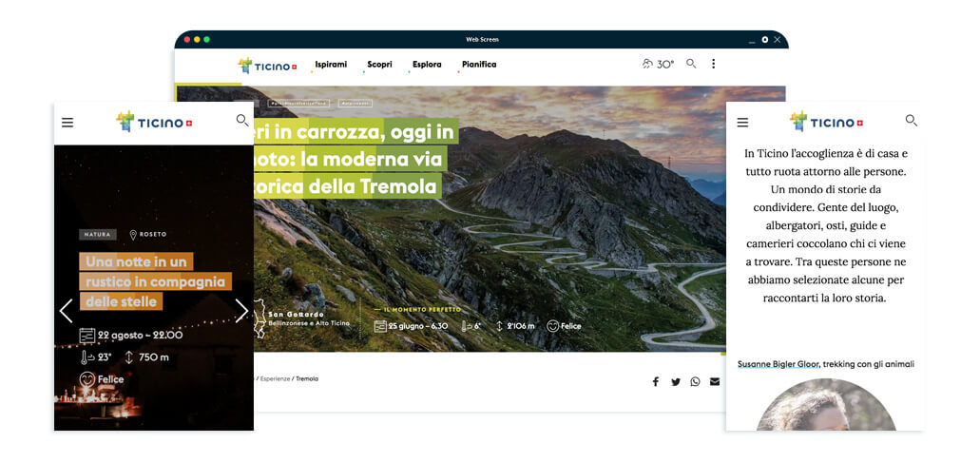Share the article via WhatsApp

click(695, 382)
